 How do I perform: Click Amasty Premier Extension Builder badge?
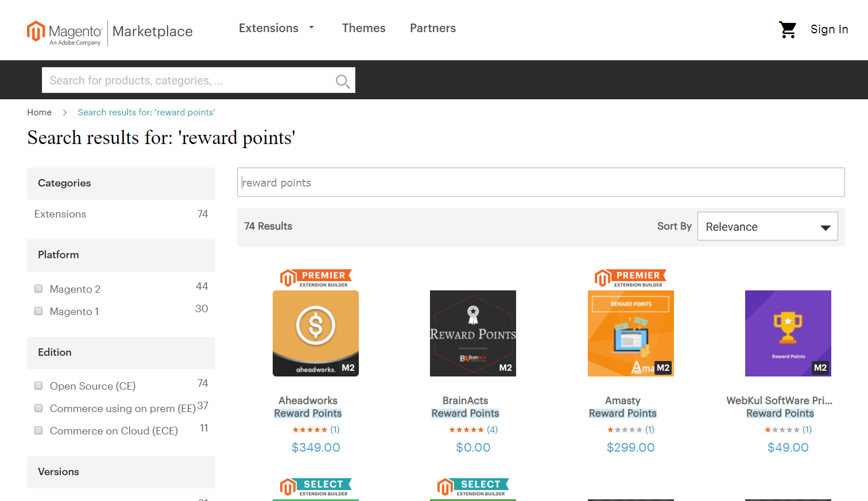pyautogui.click(x=630, y=278)
